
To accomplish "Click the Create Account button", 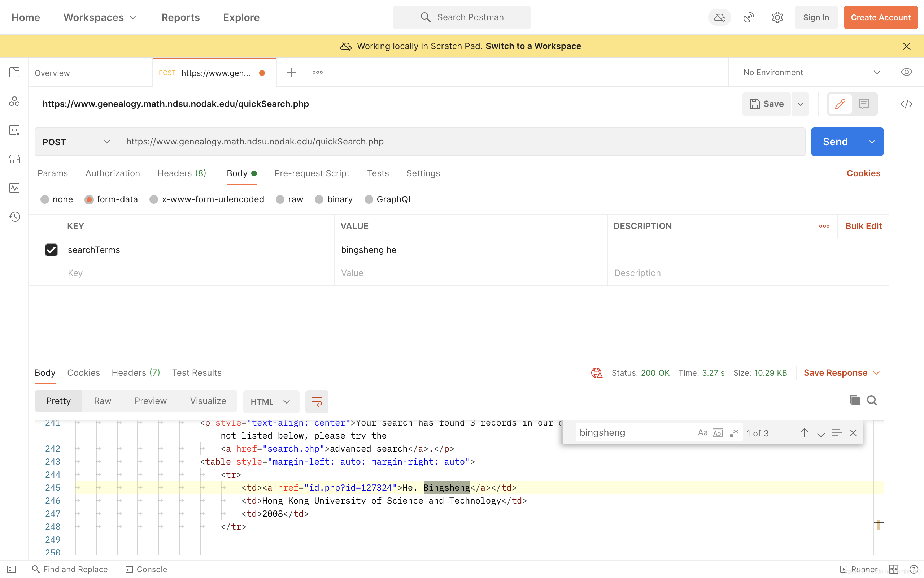I will [x=881, y=17].
